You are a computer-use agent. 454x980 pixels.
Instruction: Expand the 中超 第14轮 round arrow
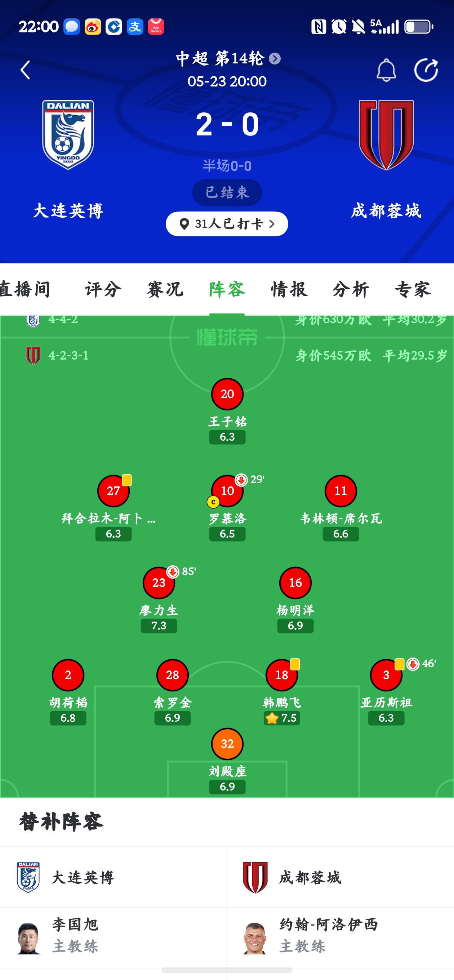click(274, 59)
